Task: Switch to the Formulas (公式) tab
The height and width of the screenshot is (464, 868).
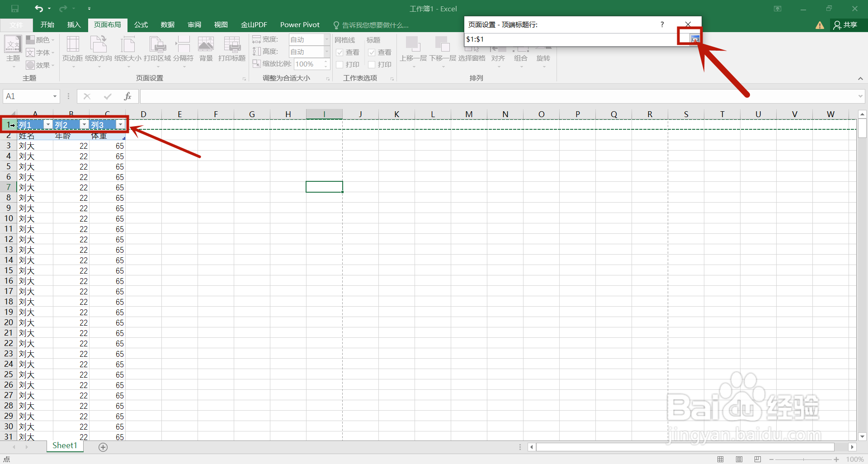Action: click(x=141, y=25)
